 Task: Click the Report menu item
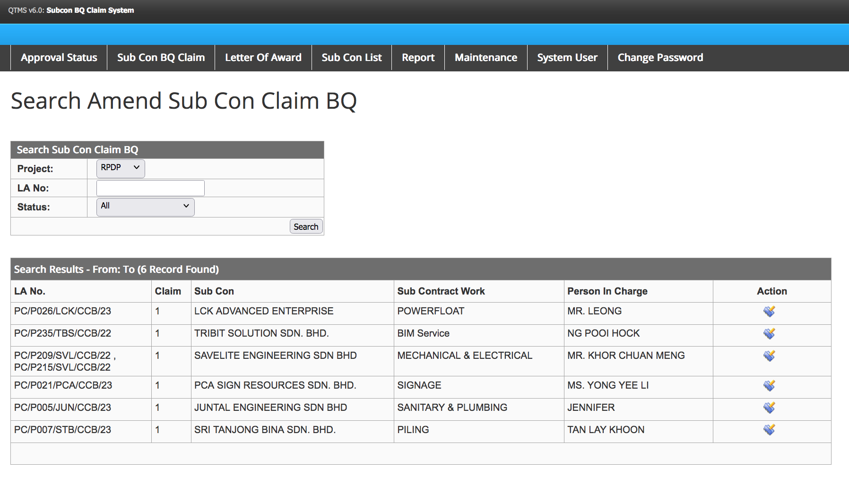418,58
